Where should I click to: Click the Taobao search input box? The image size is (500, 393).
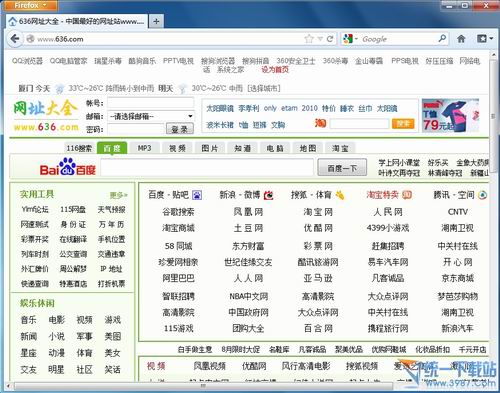pos(359,124)
